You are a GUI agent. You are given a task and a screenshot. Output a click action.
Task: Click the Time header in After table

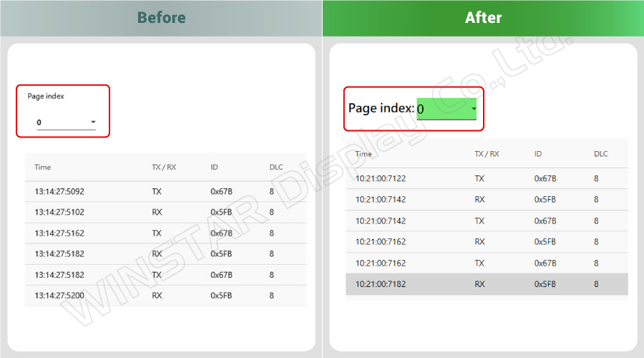(x=364, y=154)
